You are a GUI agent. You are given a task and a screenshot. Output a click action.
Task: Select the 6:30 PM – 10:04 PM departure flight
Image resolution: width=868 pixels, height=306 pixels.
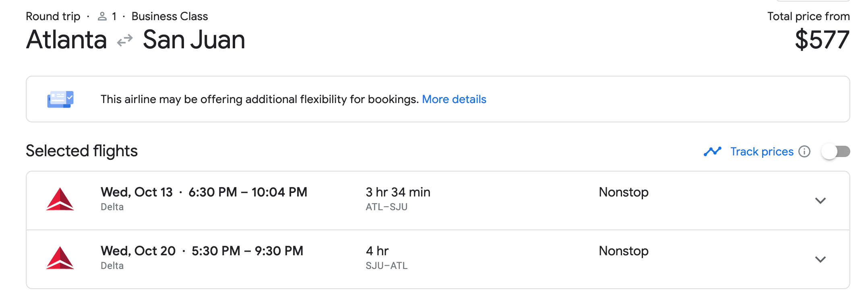(x=248, y=192)
